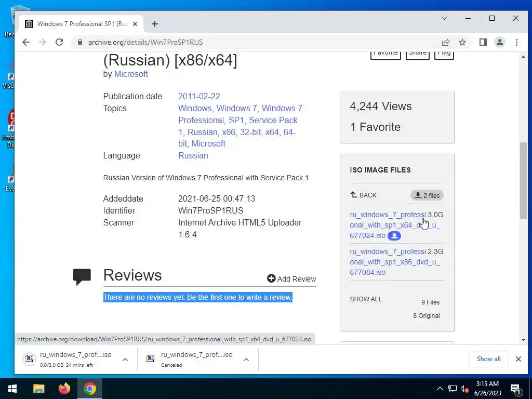532x399 pixels.
Task: Click the reviews speech bubble icon
Action: coord(82,276)
